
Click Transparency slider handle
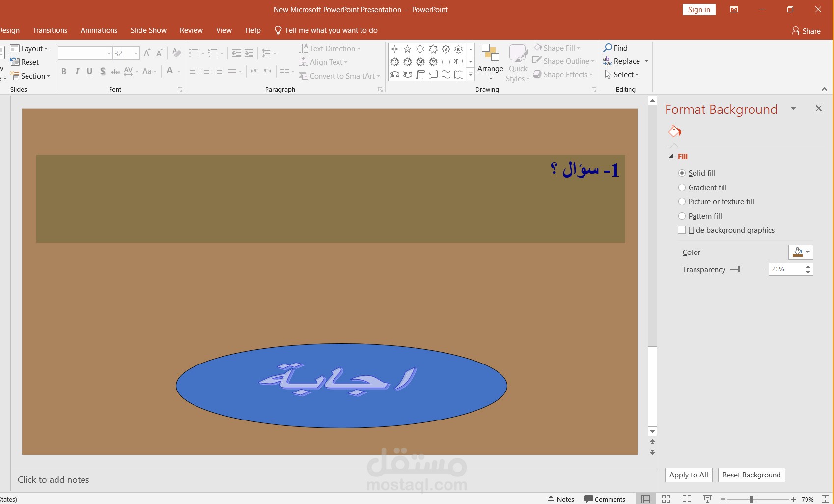tap(738, 269)
